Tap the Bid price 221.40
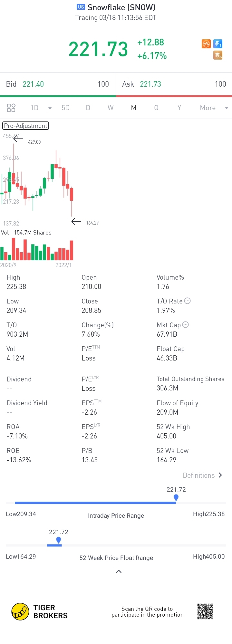The width and height of the screenshot is (232, 644). (33, 84)
